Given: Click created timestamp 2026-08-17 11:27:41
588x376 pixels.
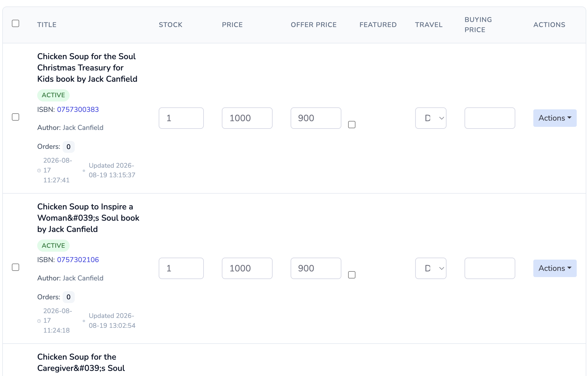Looking at the screenshot, I should (58, 170).
